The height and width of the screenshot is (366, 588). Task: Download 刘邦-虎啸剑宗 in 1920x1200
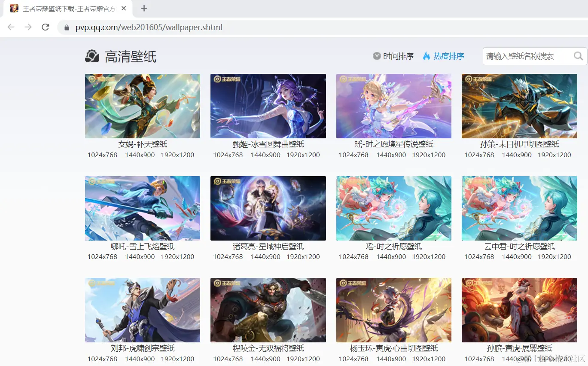coord(177,359)
